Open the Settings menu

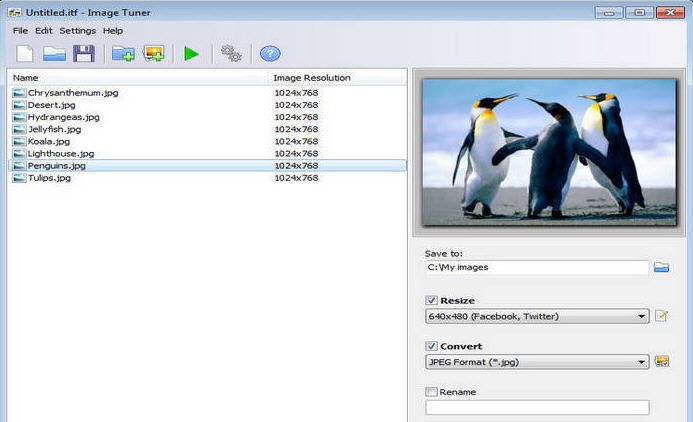click(78, 30)
